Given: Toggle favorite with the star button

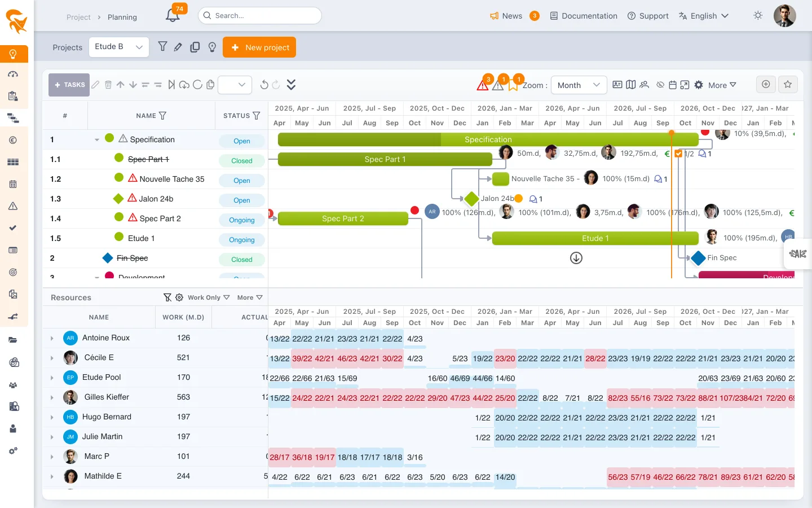Looking at the screenshot, I should point(788,85).
